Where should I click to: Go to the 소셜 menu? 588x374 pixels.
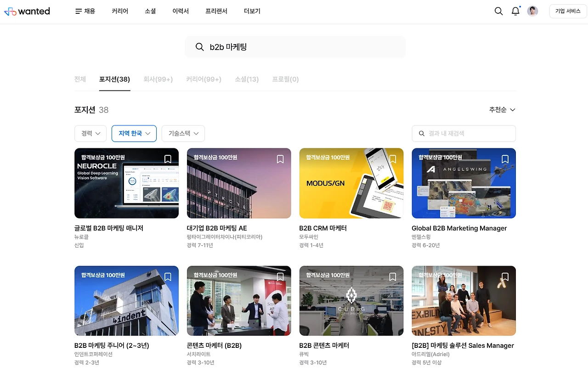(150, 11)
